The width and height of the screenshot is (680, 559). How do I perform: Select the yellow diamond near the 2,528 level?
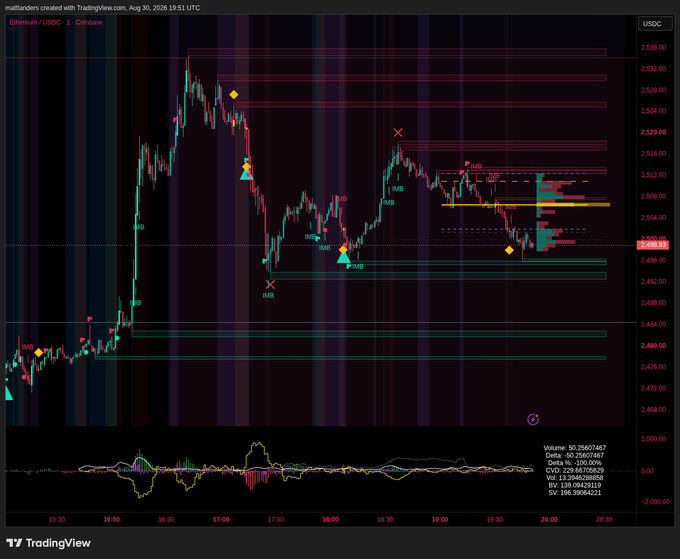(x=234, y=95)
